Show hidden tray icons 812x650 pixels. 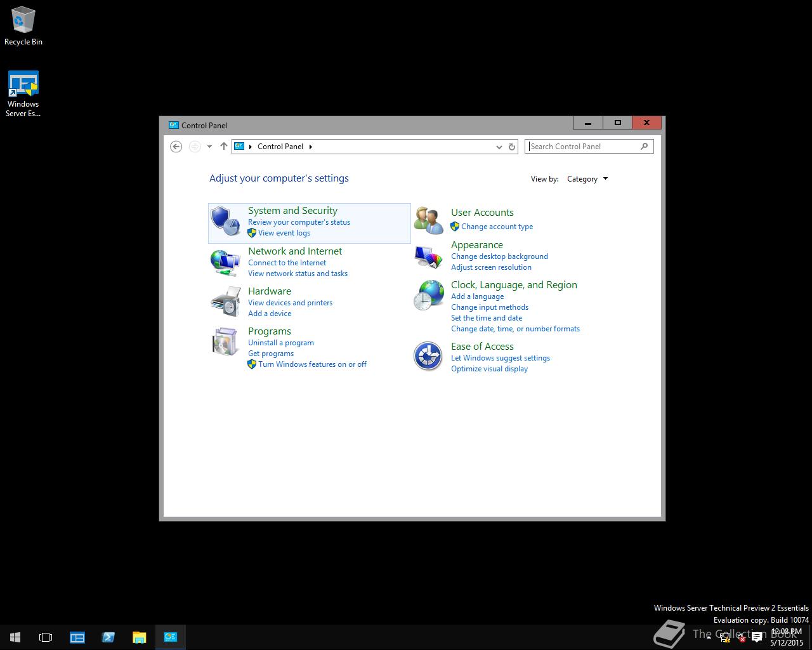(709, 638)
